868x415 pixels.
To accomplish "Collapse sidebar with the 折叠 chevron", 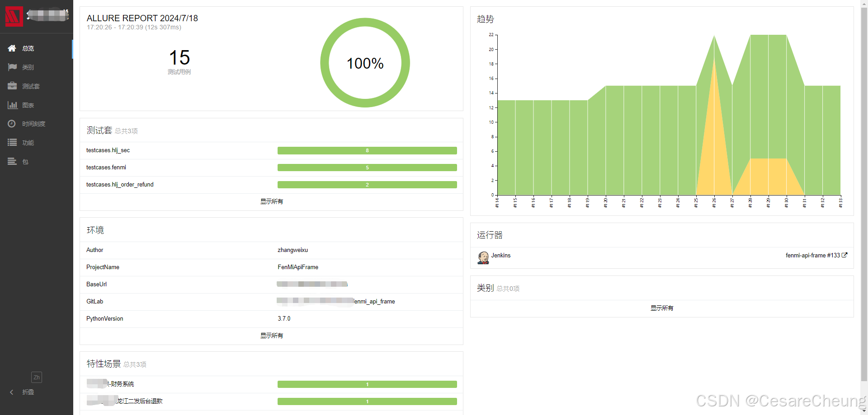I will [x=12, y=392].
